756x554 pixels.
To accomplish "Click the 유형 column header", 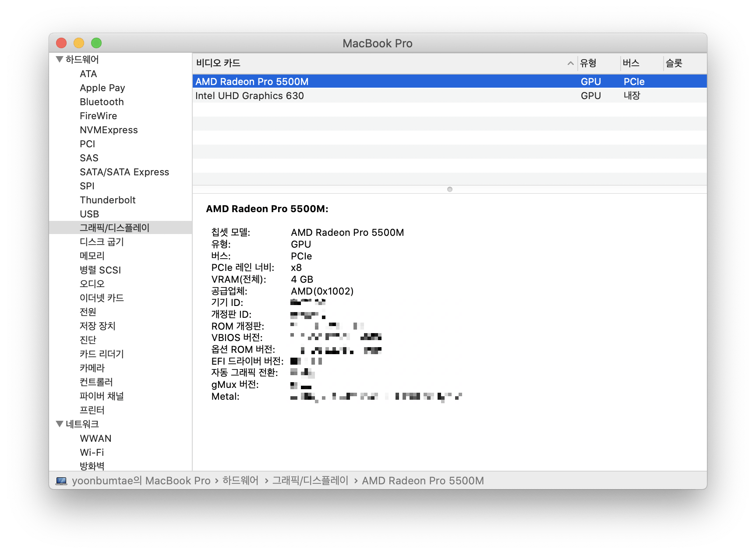I will point(588,63).
